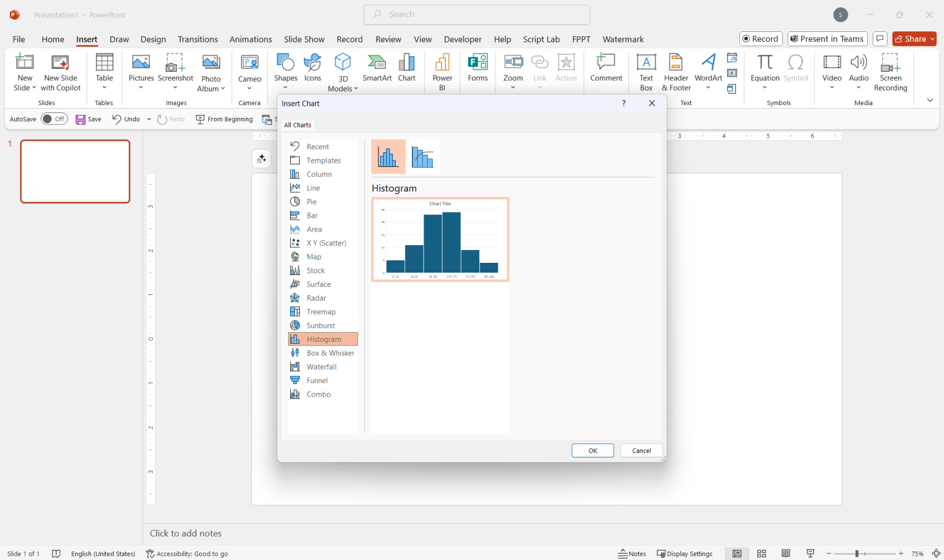Switch to the Transitions tab
Image resolution: width=944 pixels, height=560 pixels.
click(x=197, y=39)
